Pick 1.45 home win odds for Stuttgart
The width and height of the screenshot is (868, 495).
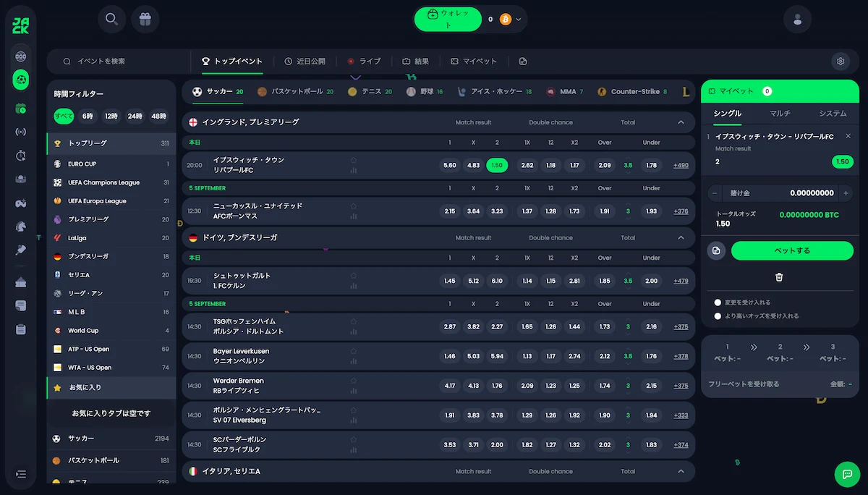pos(450,281)
